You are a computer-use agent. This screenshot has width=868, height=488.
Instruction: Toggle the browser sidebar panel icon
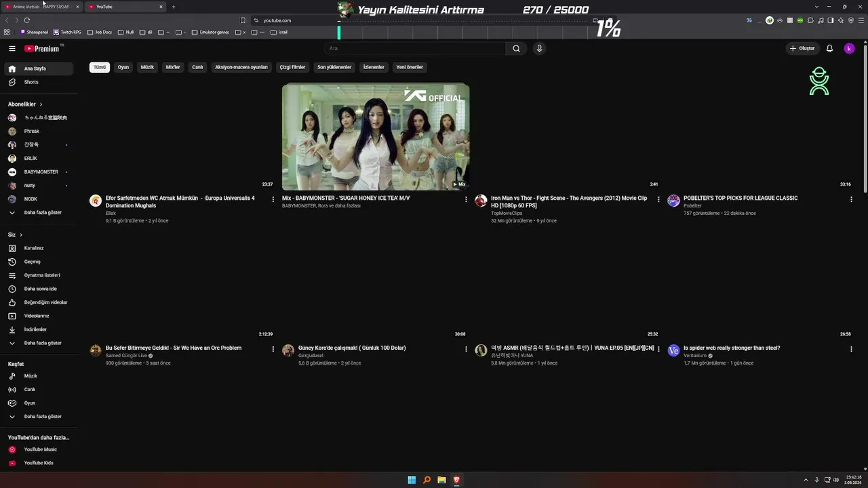pos(831,20)
